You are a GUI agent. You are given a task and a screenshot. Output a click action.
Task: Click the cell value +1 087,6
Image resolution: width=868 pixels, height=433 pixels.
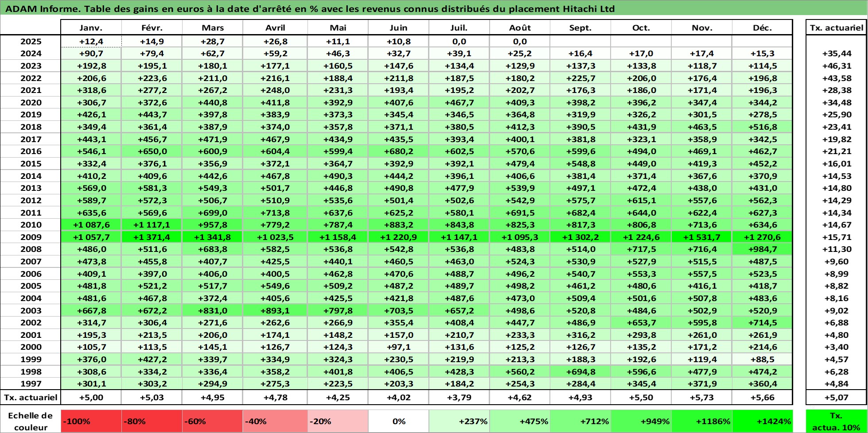(91, 225)
